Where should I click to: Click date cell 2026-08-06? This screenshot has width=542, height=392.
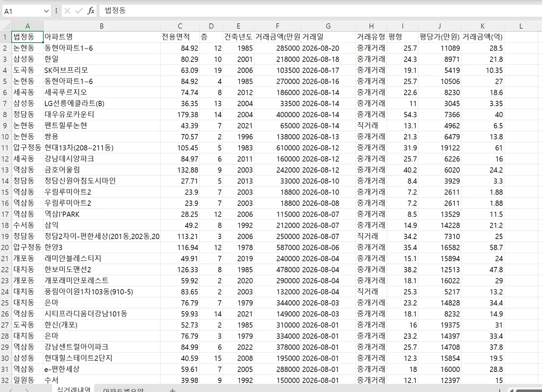click(328, 247)
